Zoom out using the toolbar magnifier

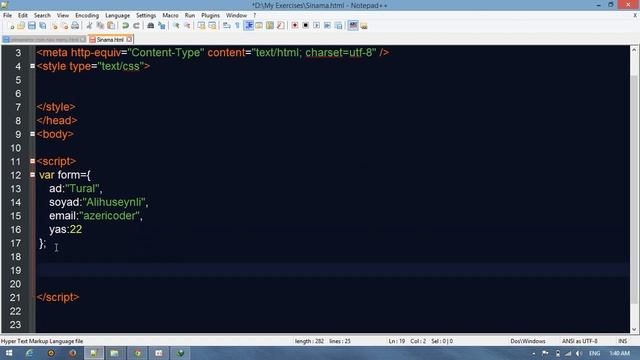pos(187,26)
